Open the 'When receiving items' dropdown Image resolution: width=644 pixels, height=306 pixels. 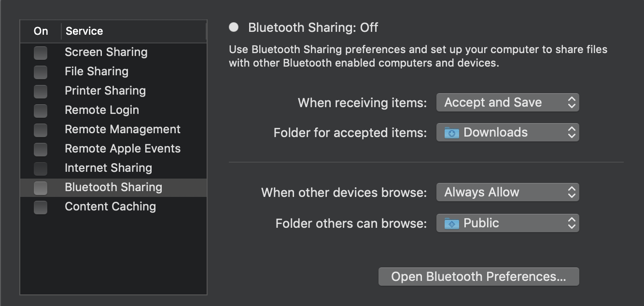(x=507, y=102)
